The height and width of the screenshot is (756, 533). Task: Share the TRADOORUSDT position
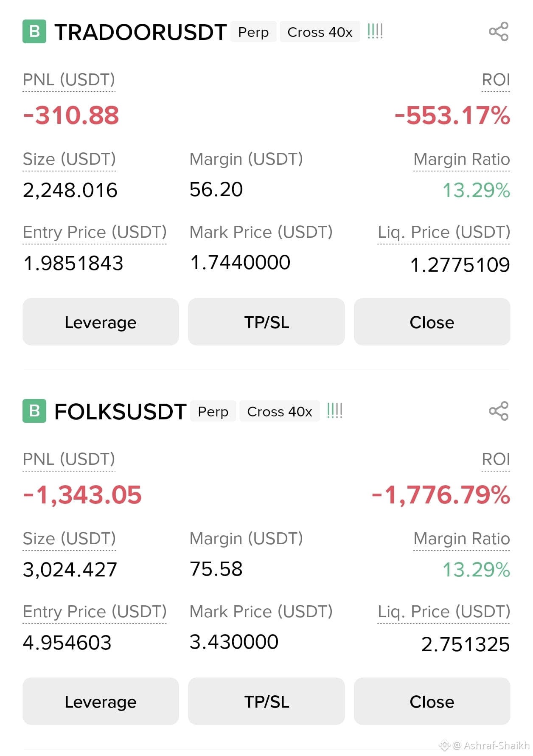(x=499, y=32)
